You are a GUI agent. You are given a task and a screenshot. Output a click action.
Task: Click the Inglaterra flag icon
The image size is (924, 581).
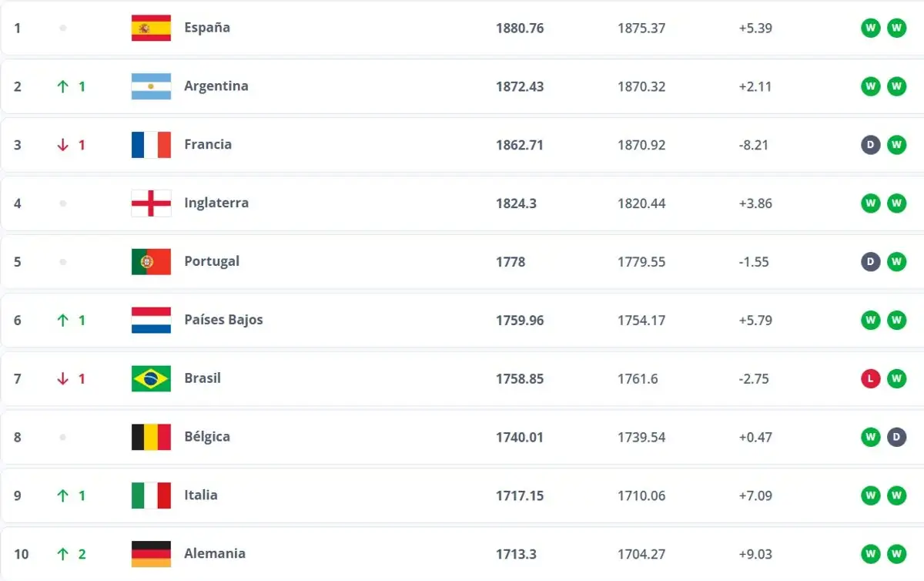[151, 203]
